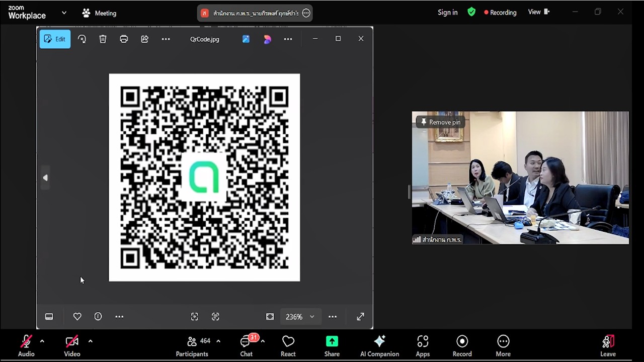Print the QrCode.jpg image
Image resolution: width=644 pixels, height=362 pixels.
tap(124, 39)
